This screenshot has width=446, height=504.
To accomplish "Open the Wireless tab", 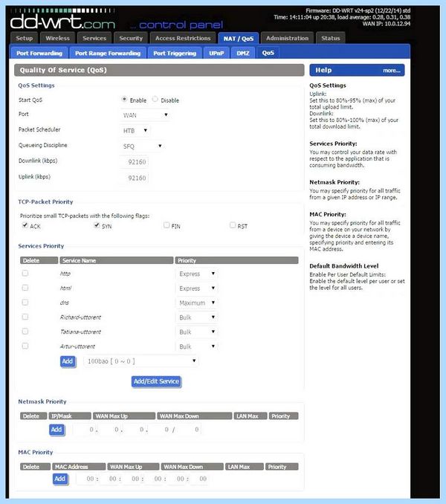I will click(57, 38).
